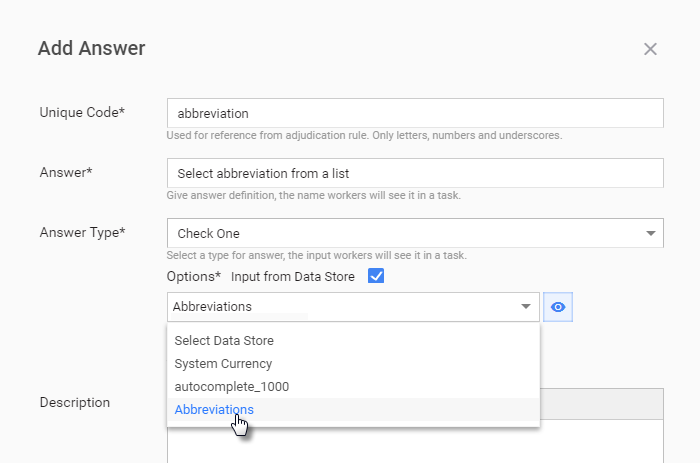Uncheck Input from Data Store checkbox
This screenshot has width=700, height=463.
pos(376,276)
